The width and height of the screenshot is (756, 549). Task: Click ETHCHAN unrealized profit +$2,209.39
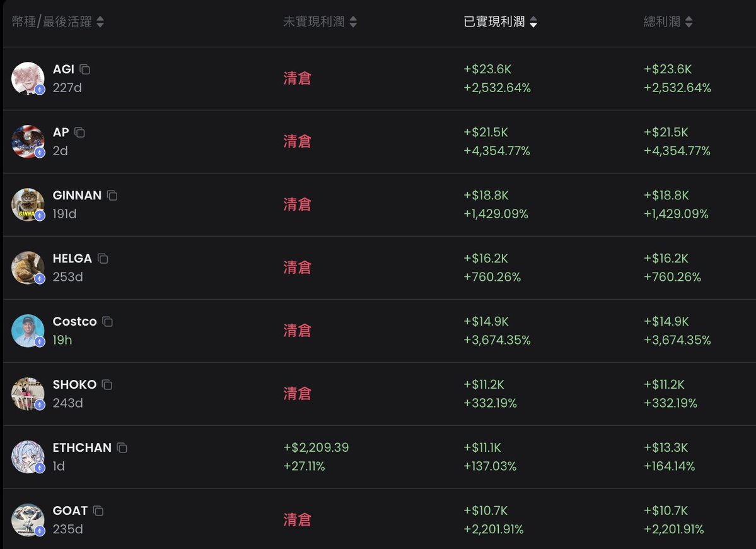point(316,447)
